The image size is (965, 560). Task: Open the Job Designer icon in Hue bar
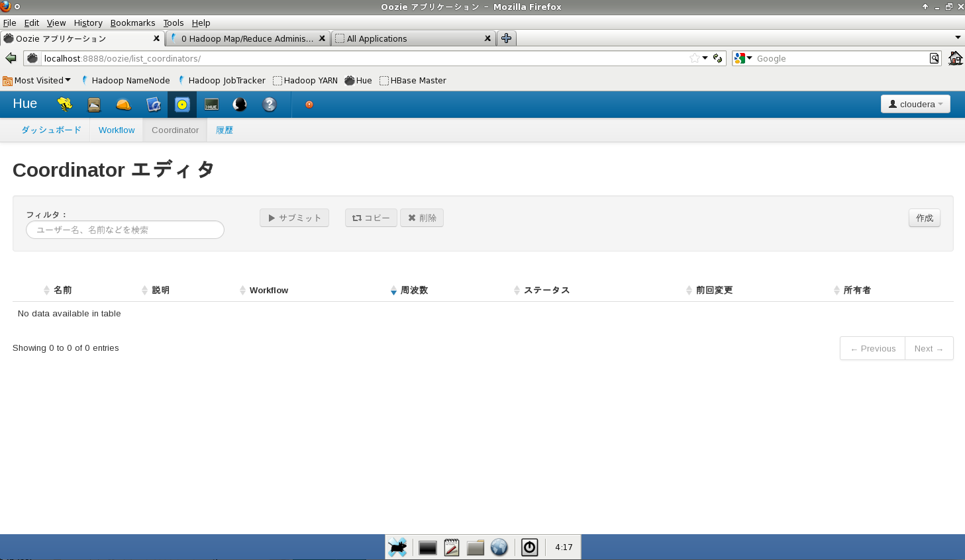154,104
